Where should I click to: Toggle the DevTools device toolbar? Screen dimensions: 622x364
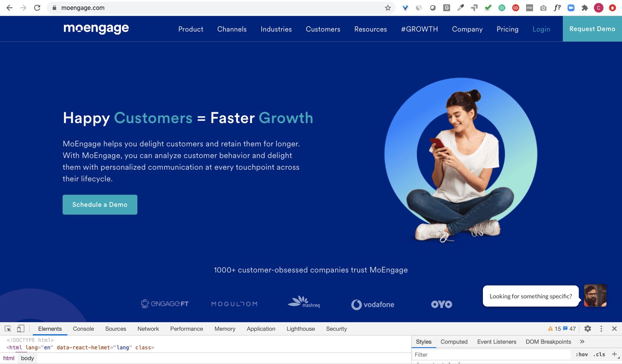pyautogui.click(x=20, y=329)
